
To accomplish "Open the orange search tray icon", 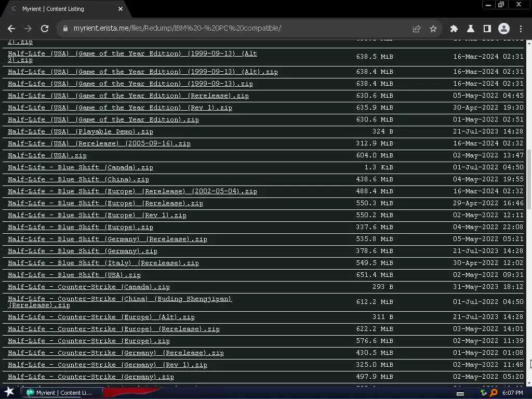I will [x=494, y=393].
